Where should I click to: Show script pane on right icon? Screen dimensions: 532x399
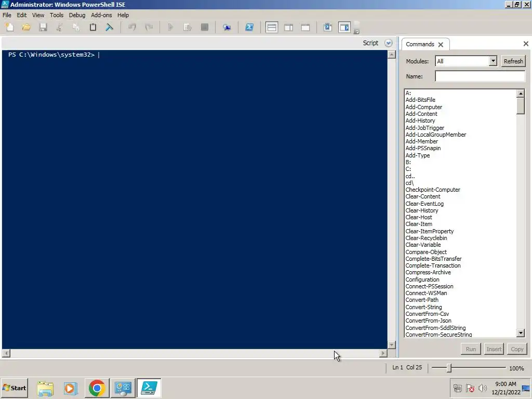(x=289, y=27)
